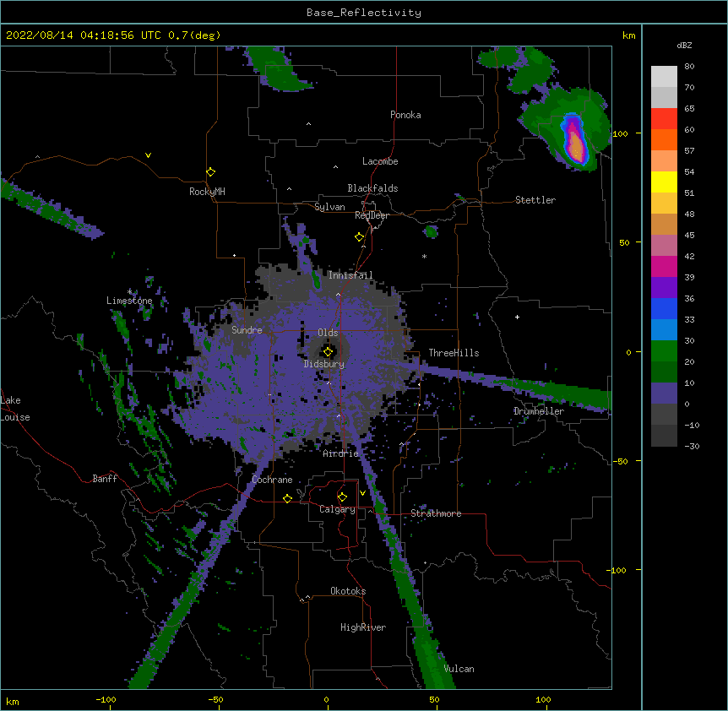Click the yellow diamond marker below RedDeer

click(359, 237)
